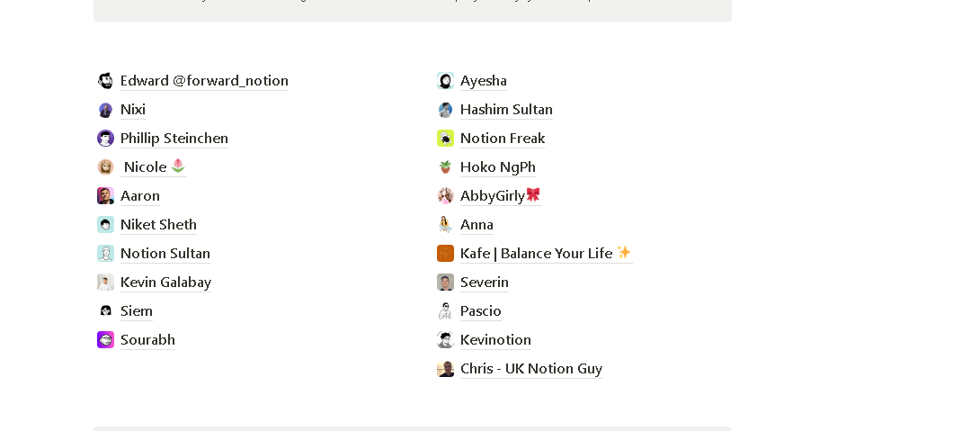Open the Siem link
The width and height of the screenshot is (980, 431).
tap(137, 311)
